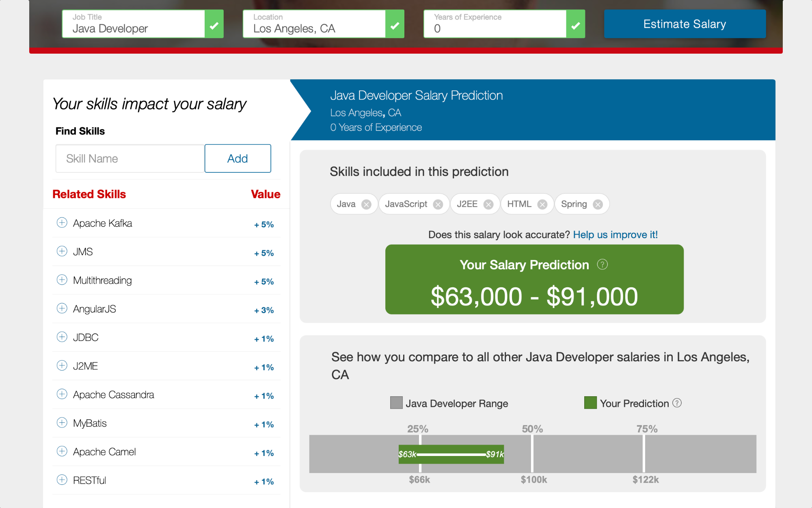The height and width of the screenshot is (508, 812).
Task: Click the Job Title field
Action: (x=134, y=24)
